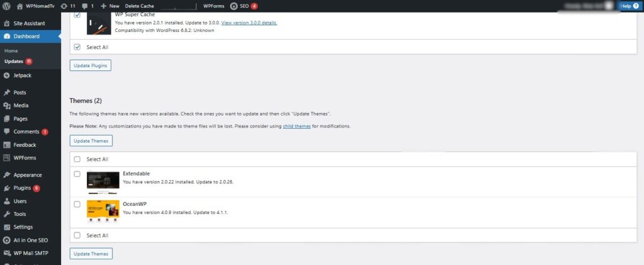Open the New content dropdown
The height and width of the screenshot is (265, 644).
coord(109,6)
